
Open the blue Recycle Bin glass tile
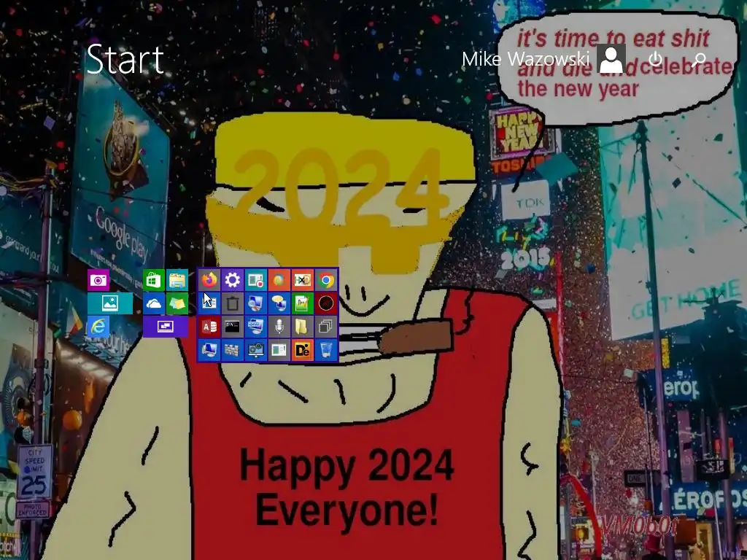tap(326, 350)
